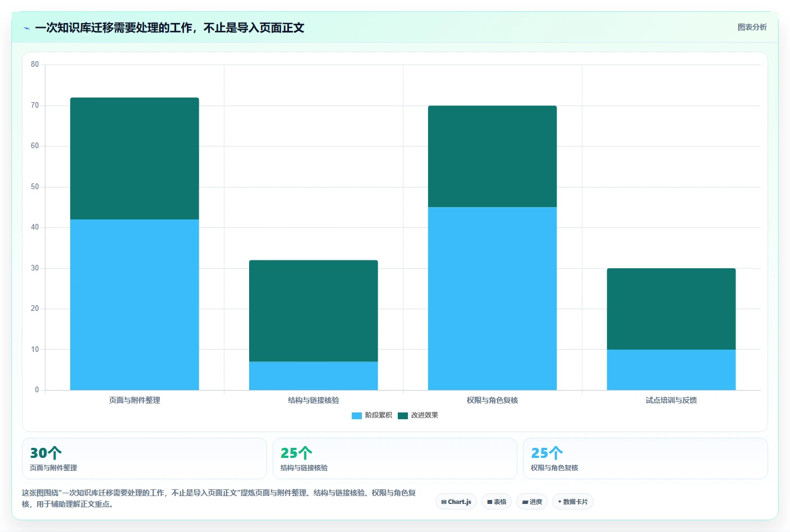Open the 25个 结构与链接核验 data card
This screenshot has height=532, width=790.
tap(395, 458)
